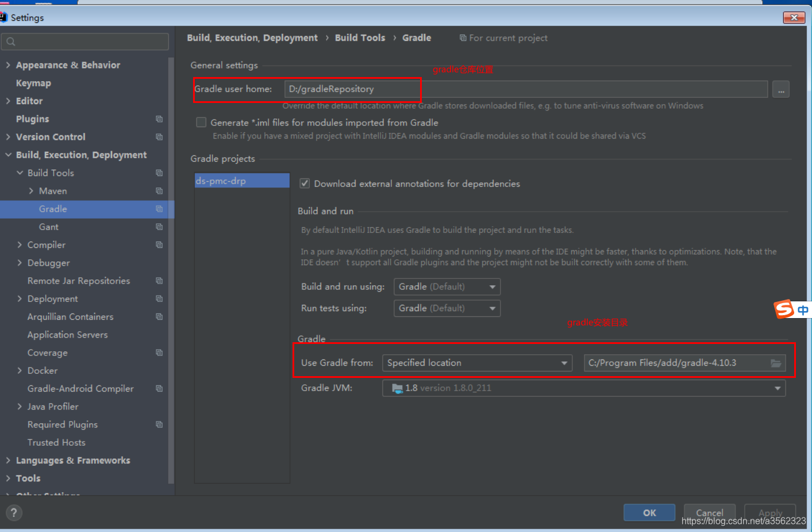
Task: Expand the Tools tree node
Action: [8, 479]
